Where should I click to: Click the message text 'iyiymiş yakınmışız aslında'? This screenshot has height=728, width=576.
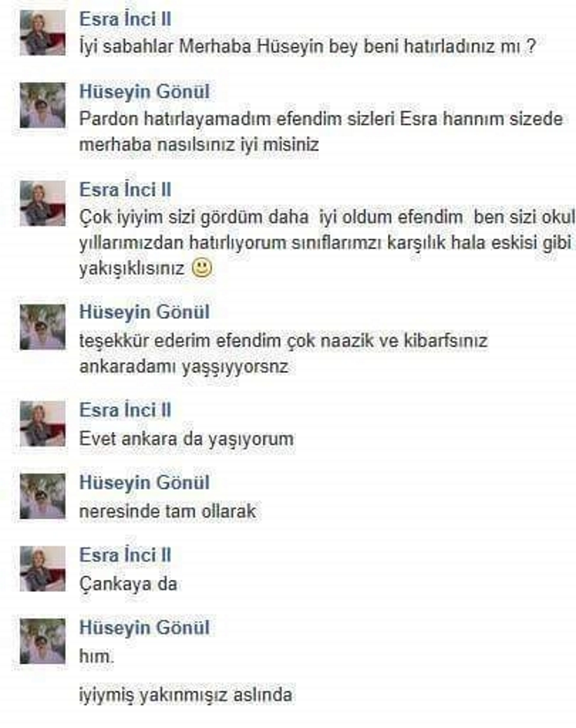[186, 695]
